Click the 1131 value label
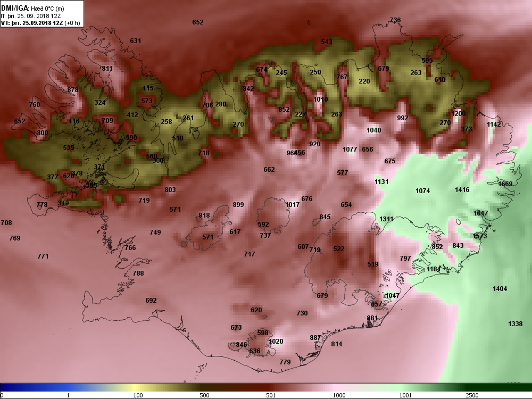This screenshot has height=399, width=532. pos(381,182)
